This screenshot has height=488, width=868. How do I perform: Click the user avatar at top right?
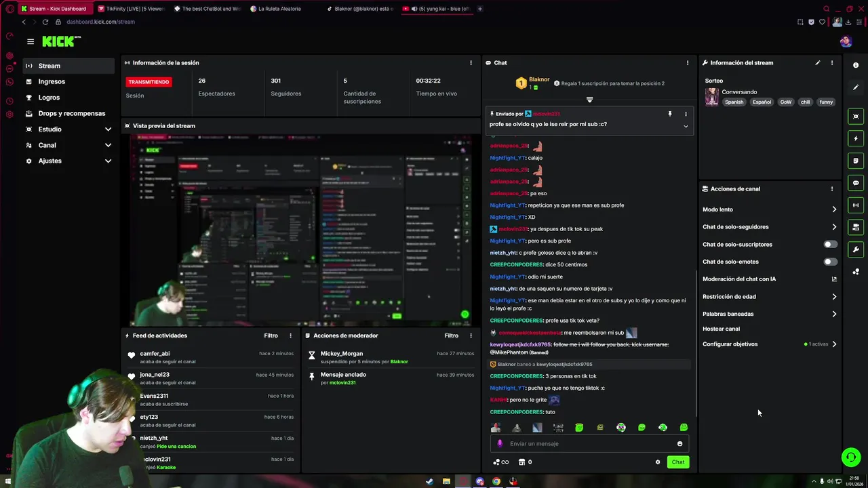point(846,41)
